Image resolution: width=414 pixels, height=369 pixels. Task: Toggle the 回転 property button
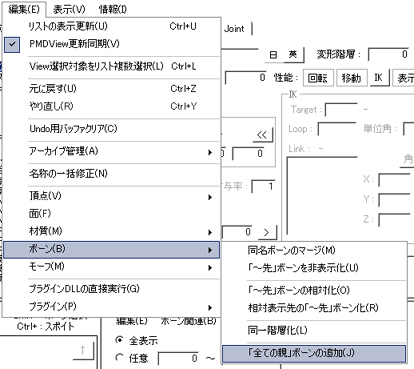[318, 78]
